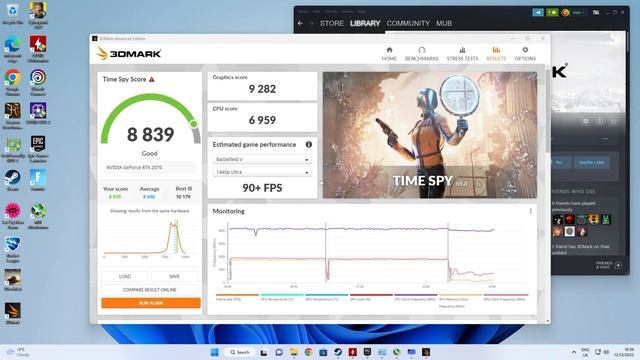This screenshot has width=640, height=360.
Task: Select the Results tab in 3DMark
Action: [x=496, y=53]
